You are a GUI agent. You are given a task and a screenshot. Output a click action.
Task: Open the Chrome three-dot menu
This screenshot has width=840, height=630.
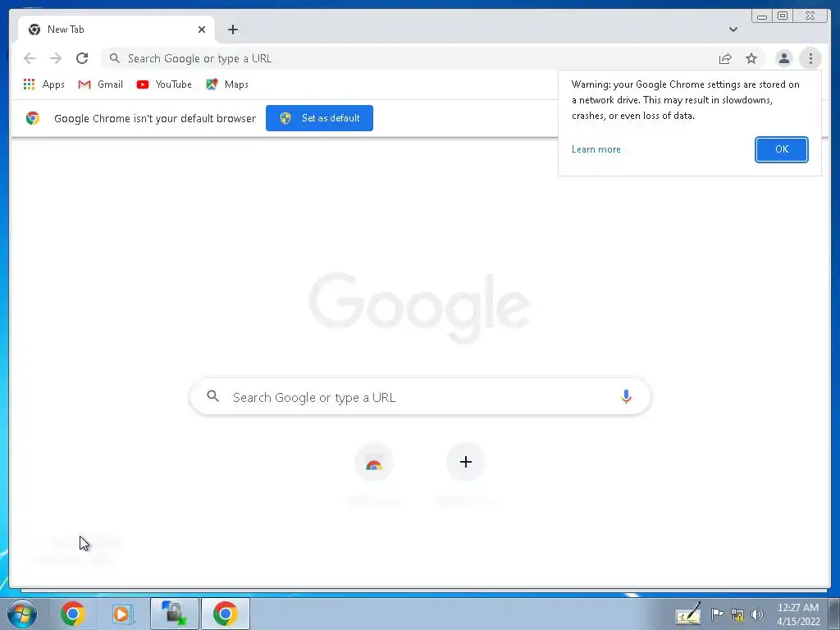coord(810,58)
